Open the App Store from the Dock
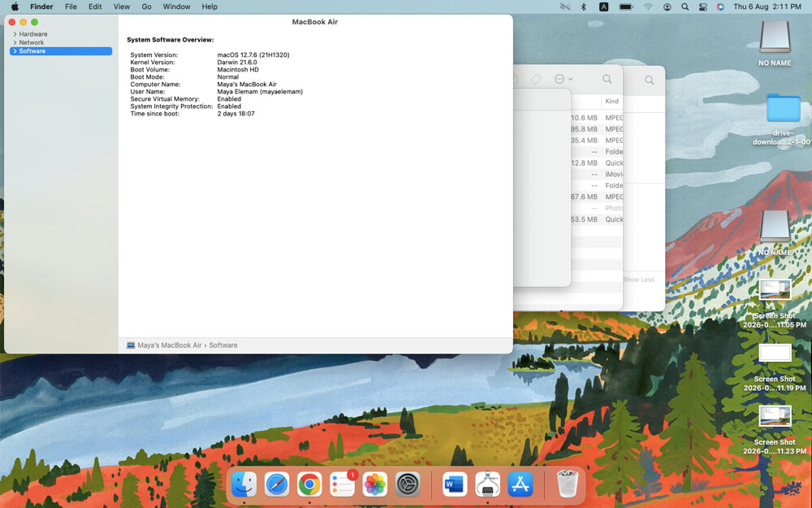This screenshot has height=508, width=812. click(x=520, y=484)
